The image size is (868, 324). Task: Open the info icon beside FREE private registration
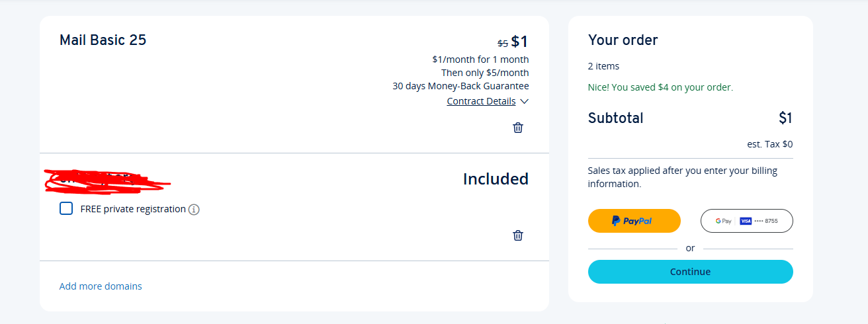[x=194, y=210]
